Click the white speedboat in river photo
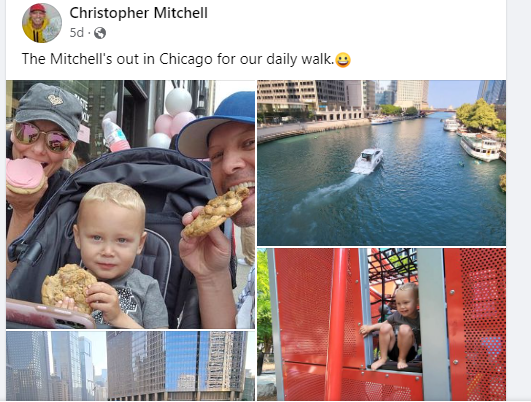Screen dimensions: 531x402 click(367, 161)
